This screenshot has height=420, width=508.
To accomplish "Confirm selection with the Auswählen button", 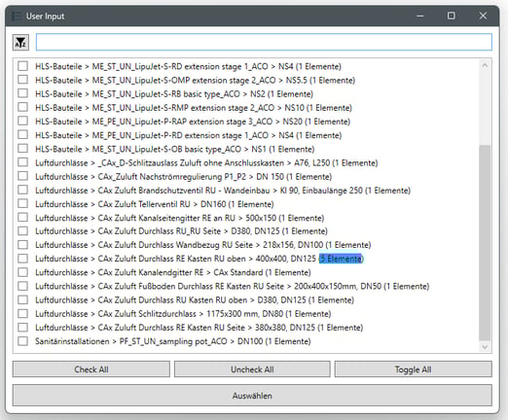I will (252, 396).
